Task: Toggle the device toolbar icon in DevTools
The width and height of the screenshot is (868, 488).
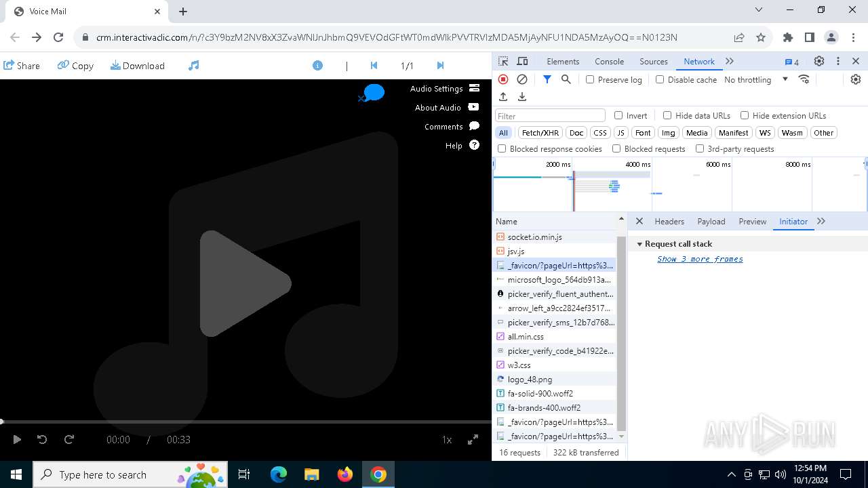Action: (x=522, y=61)
